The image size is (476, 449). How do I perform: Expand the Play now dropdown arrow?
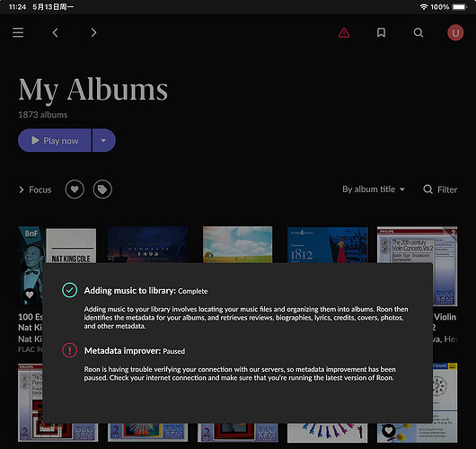tap(103, 140)
